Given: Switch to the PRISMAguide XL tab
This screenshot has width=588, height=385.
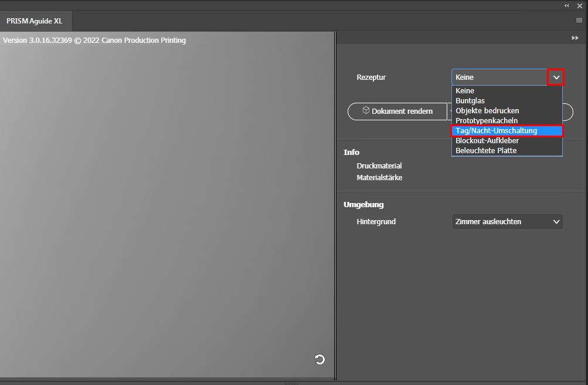Looking at the screenshot, I should pos(35,21).
